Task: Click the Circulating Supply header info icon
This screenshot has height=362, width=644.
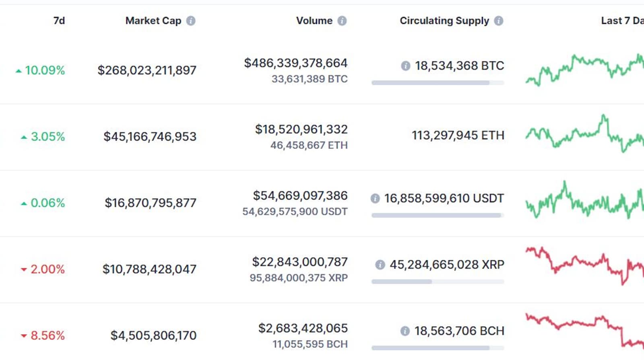Action: pyautogui.click(x=498, y=21)
